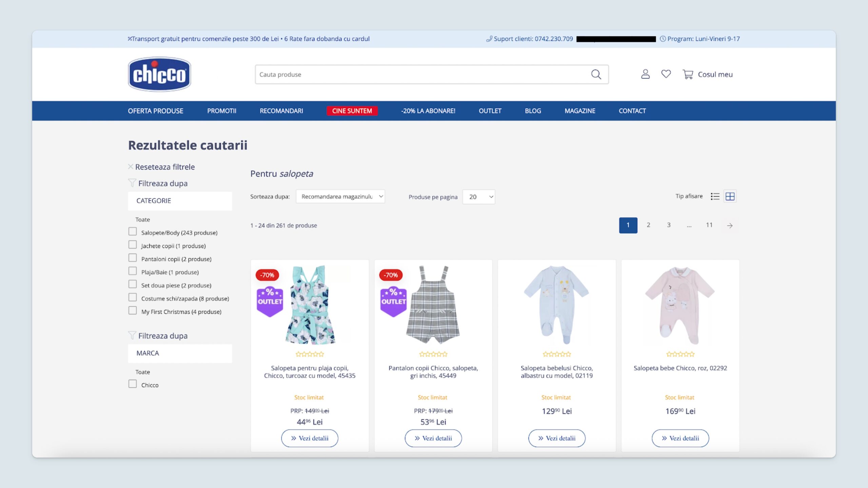Open the shopping cart icon
The width and height of the screenshot is (868, 488).
pyautogui.click(x=688, y=74)
